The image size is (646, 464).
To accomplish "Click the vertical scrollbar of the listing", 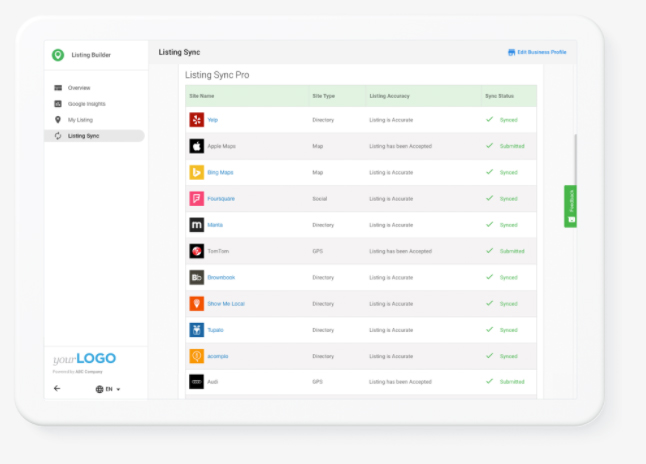I will (576, 159).
